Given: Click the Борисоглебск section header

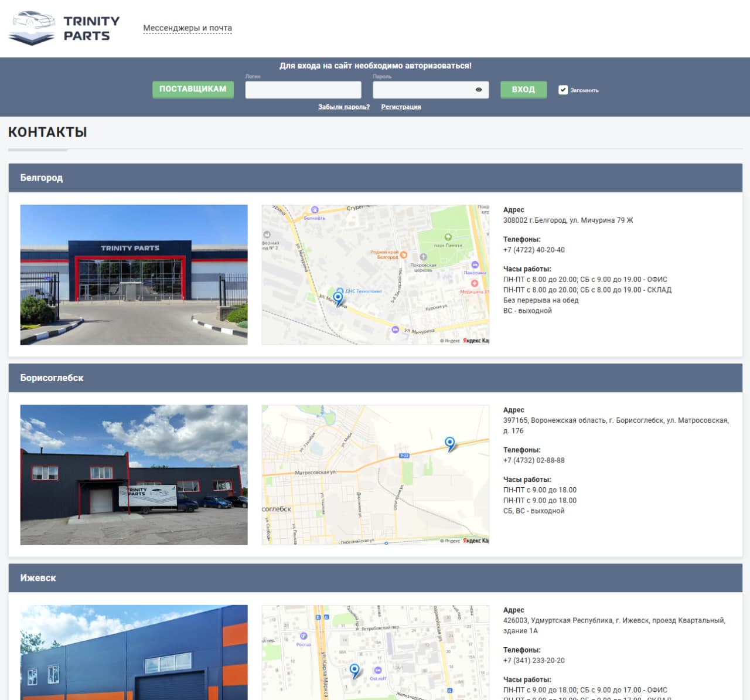Looking at the screenshot, I should click(375, 378).
